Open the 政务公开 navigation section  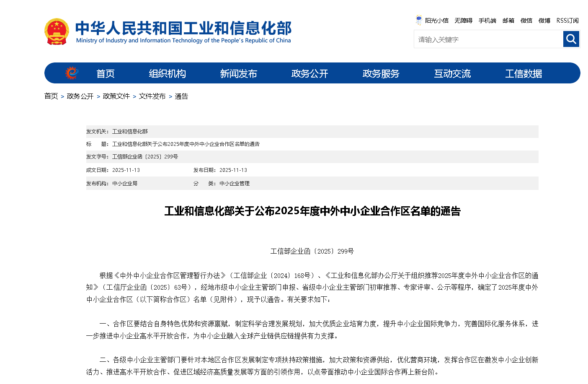[309, 73]
